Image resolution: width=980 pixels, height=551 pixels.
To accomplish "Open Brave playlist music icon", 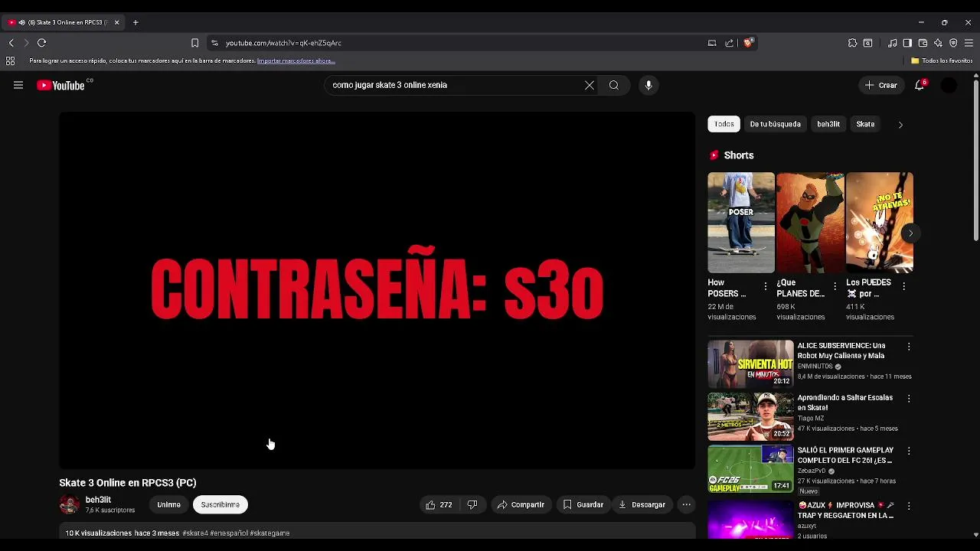I will (892, 43).
